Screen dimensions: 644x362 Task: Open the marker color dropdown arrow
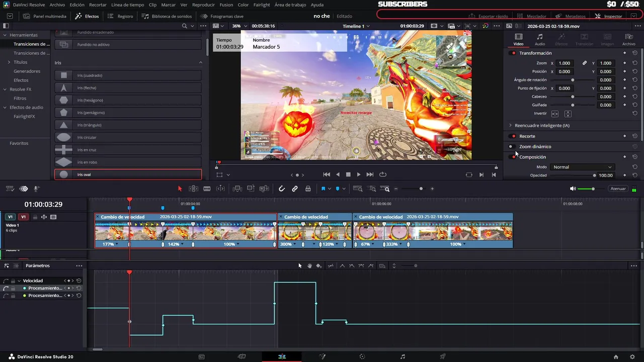click(x=344, y=189)
